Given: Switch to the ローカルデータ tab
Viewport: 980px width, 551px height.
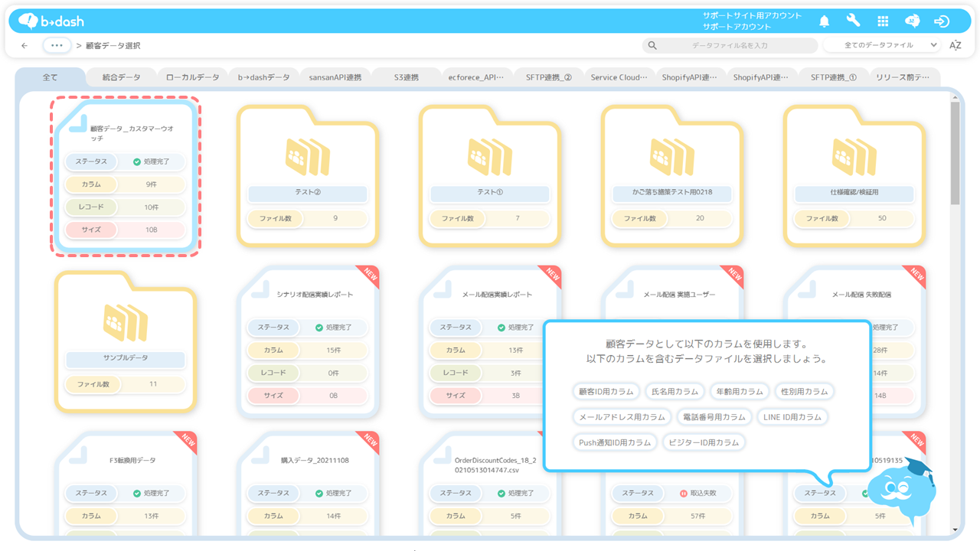Looking at the screenshot, I should pos(193,77).
